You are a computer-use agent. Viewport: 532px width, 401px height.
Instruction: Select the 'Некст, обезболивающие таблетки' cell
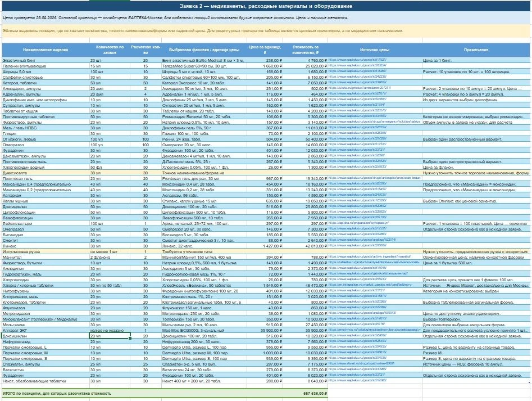pos(46,381)
